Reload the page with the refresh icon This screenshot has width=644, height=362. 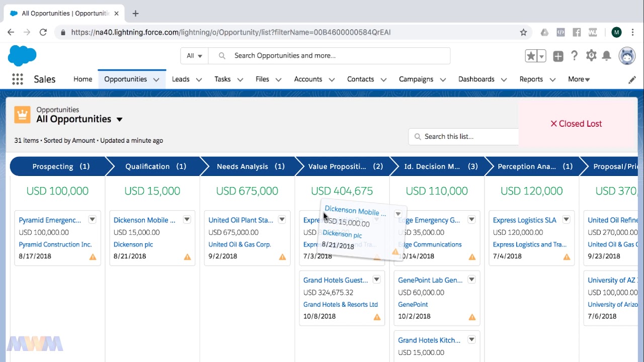point(43,32)
